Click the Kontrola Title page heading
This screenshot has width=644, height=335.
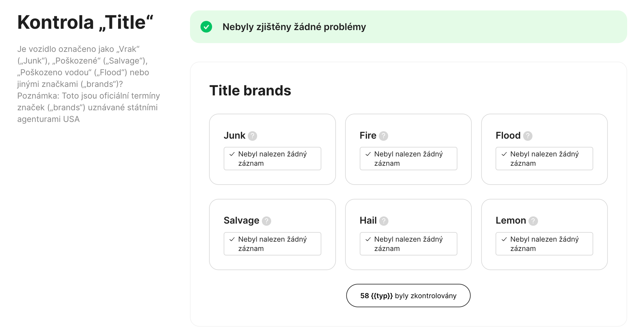[85, 22]
